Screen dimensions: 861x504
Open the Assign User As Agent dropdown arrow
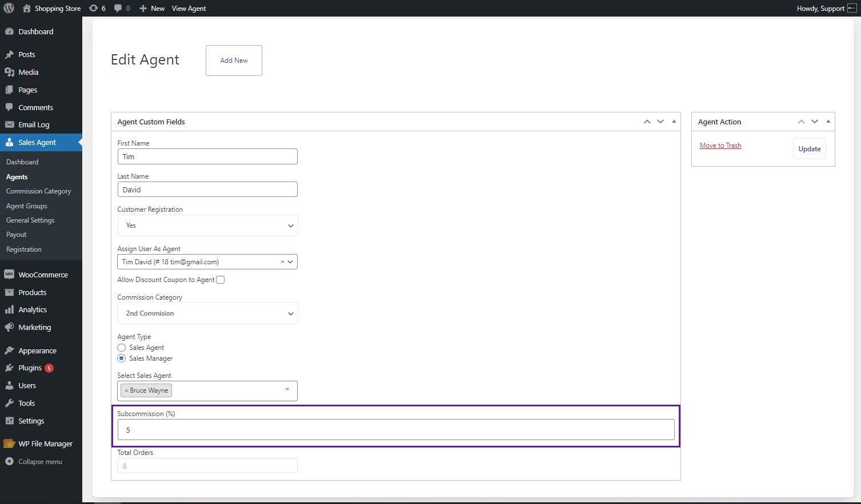coord(290,262)
